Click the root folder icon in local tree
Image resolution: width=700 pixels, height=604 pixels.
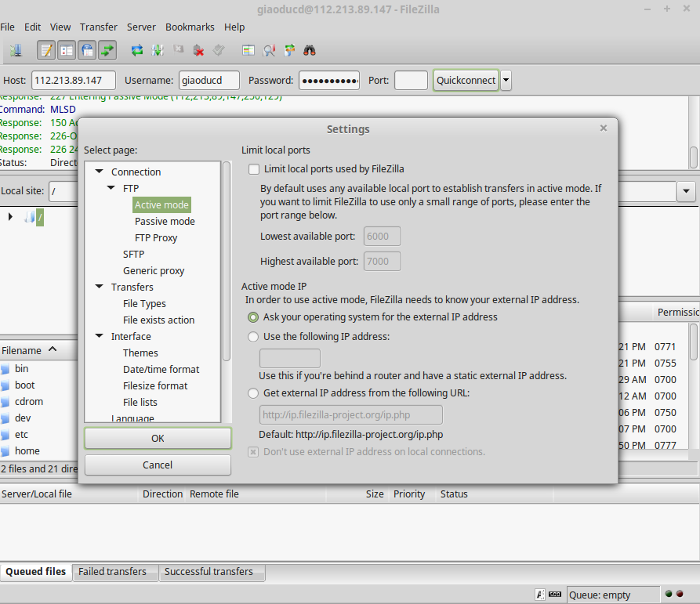pyautogui.click(x=30, y=217)
